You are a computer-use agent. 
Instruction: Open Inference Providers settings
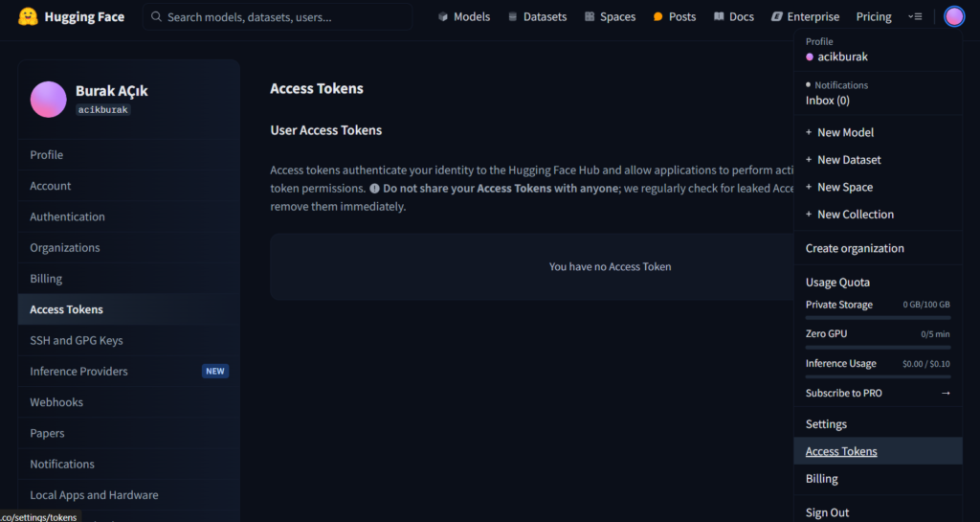click(x=129, y=372)
